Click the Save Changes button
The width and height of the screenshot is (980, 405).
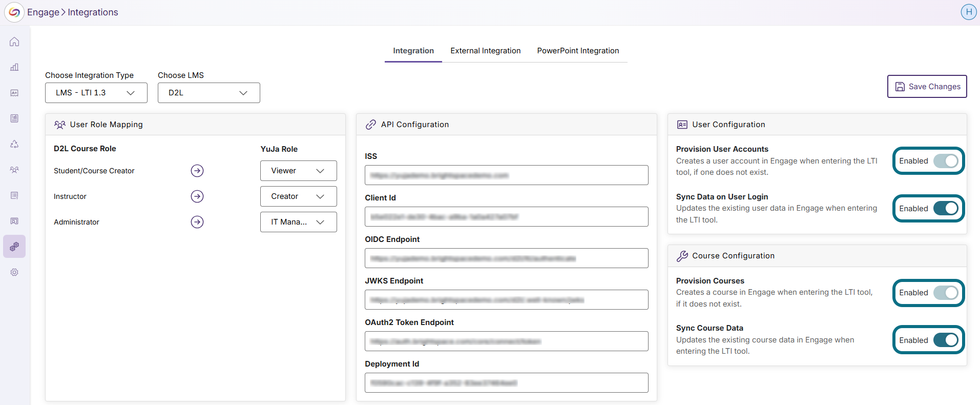927,87
